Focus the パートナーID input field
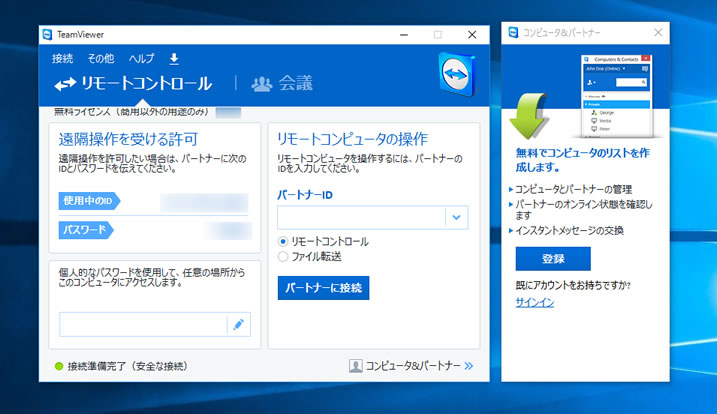This screenshot has width=717, height=414. click(361, 217)
